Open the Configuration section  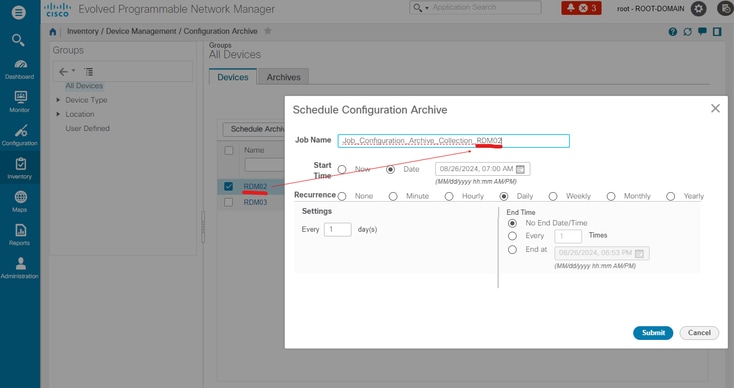point(20,136)
